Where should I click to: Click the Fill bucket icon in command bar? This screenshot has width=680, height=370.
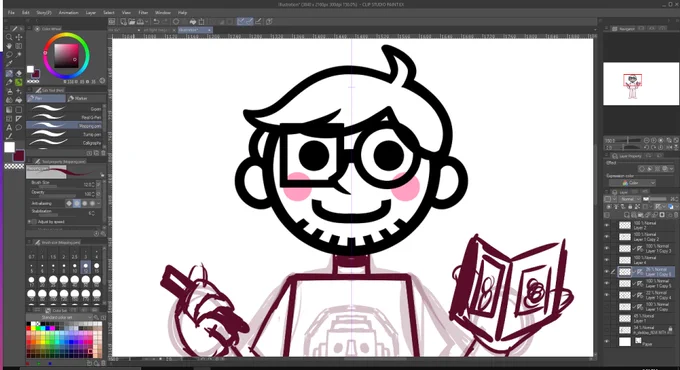click(193, 22)
